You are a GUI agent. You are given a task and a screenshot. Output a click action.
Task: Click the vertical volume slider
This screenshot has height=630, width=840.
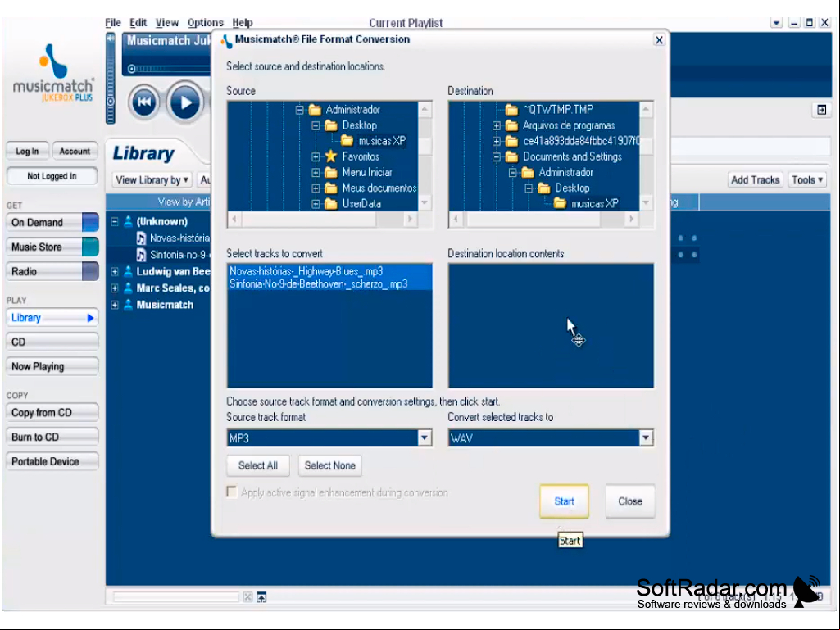coord(111,78)
